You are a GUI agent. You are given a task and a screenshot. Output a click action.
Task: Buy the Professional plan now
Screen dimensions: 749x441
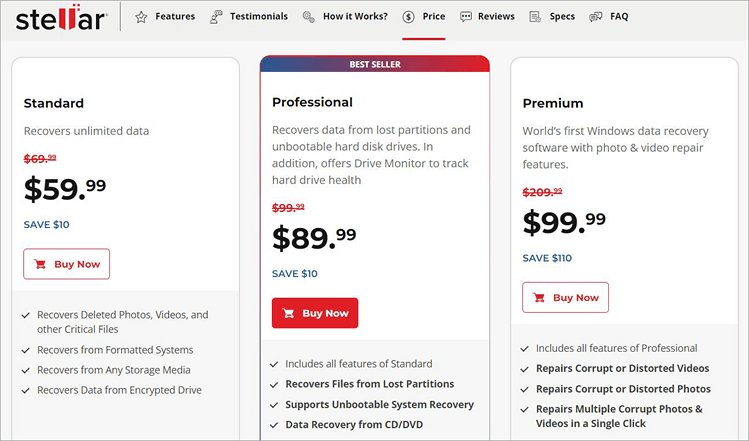pyautogui.click(x=315, y=313)
